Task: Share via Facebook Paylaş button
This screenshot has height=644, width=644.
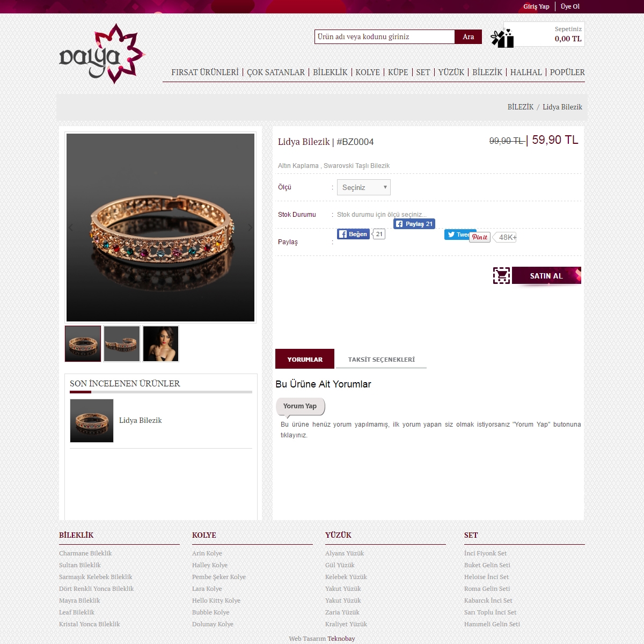Action: click(x=414, y=224)
